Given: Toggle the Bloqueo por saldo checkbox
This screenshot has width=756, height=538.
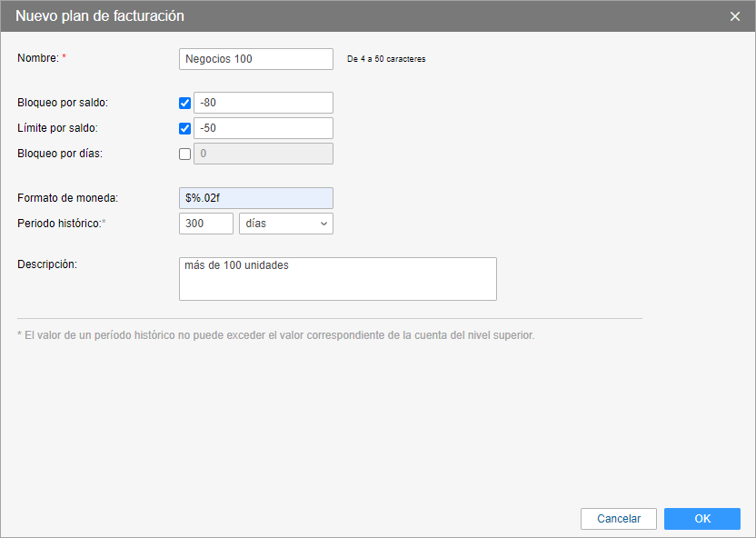Looking at the screenshot, I should coord(185,103).
